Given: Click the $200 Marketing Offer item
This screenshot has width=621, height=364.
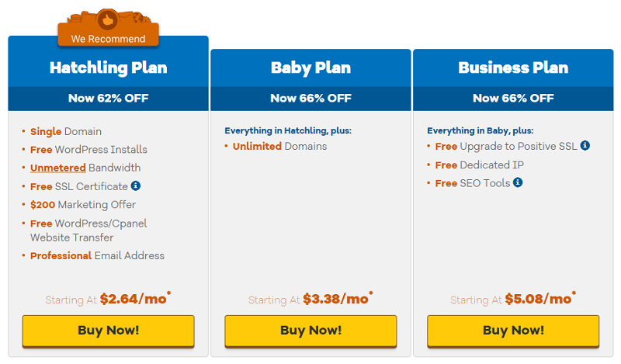Looking at the screenshot, I should click(83, 205).
